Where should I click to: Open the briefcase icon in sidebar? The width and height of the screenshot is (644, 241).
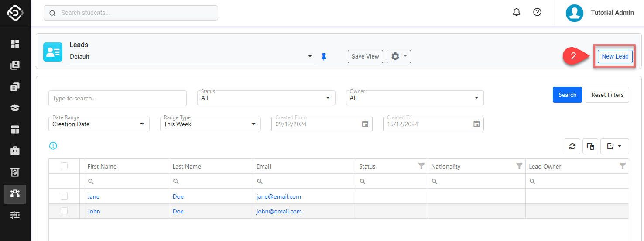pyautogui.click(x=15, y=151)
